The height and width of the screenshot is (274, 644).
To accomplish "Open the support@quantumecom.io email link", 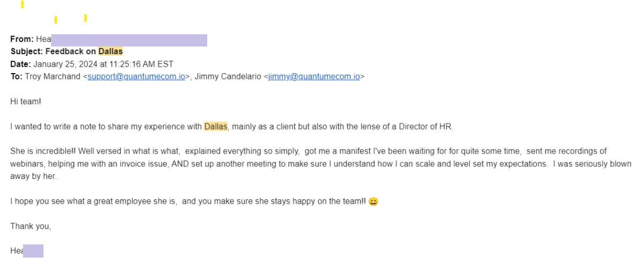I will [136, 77].
